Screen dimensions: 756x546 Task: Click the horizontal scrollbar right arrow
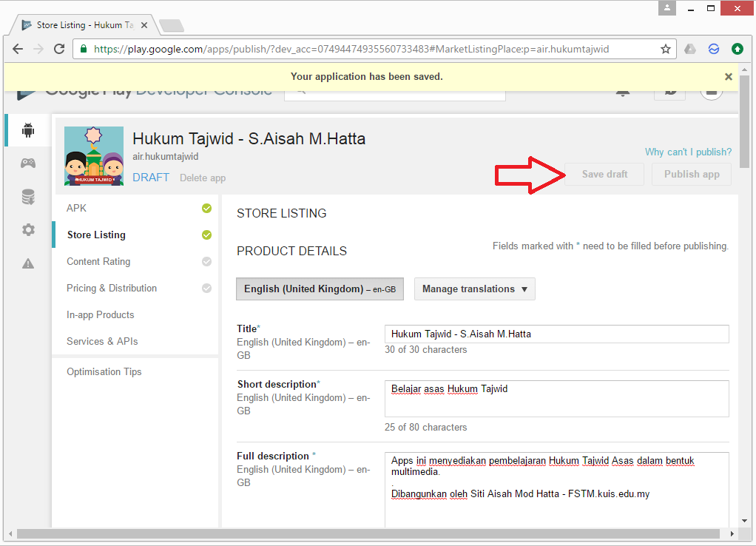[732, 534]
